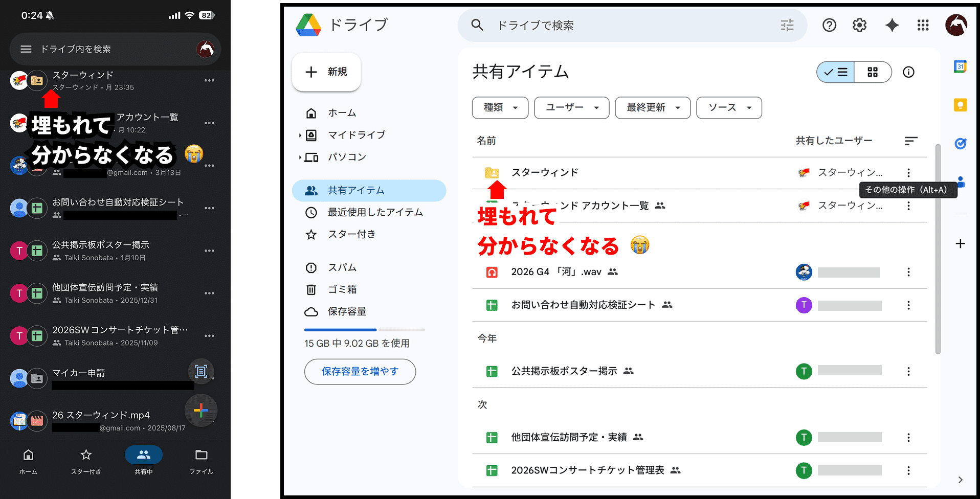Image resolution: width=980 pixels, height=499 pixels.
Task: Click the help question mark icon
Action: coord(829,25)
